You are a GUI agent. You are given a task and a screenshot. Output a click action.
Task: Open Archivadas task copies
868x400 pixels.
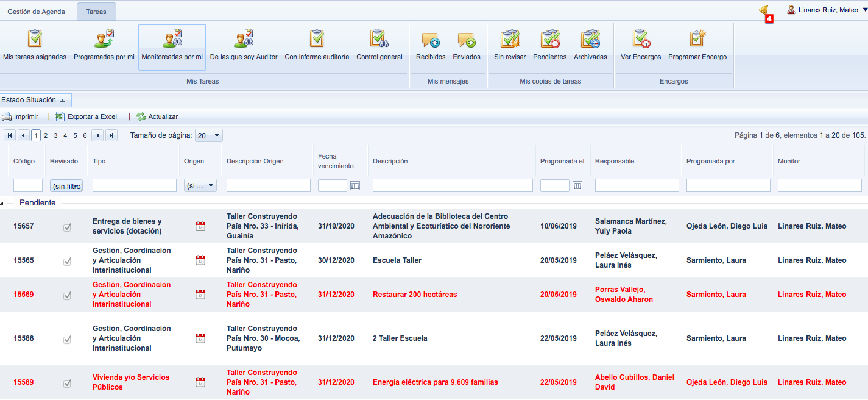point(590,47)
